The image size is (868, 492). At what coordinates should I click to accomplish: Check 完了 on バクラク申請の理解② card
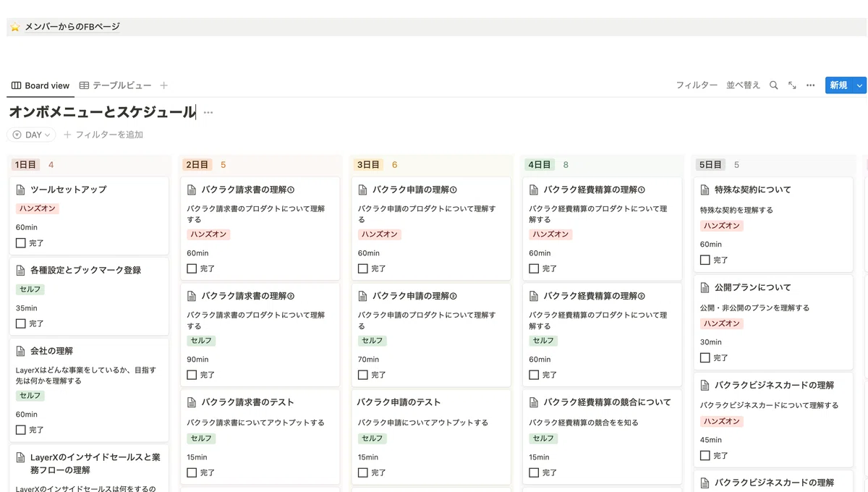(363, 375)
